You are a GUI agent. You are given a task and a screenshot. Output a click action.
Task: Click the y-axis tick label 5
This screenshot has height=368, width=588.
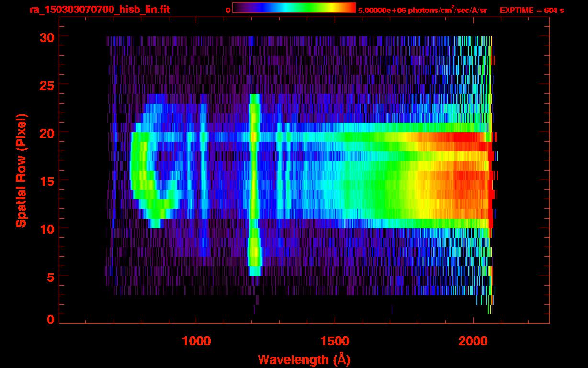[x=50, y=276]
